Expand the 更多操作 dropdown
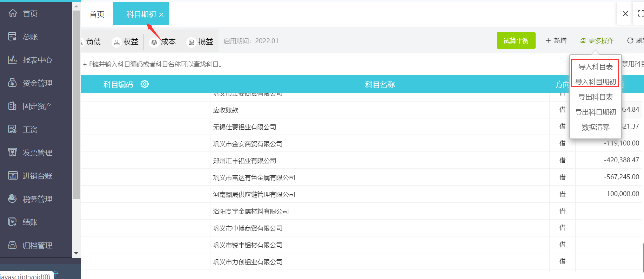 click(x=597, y=41)
